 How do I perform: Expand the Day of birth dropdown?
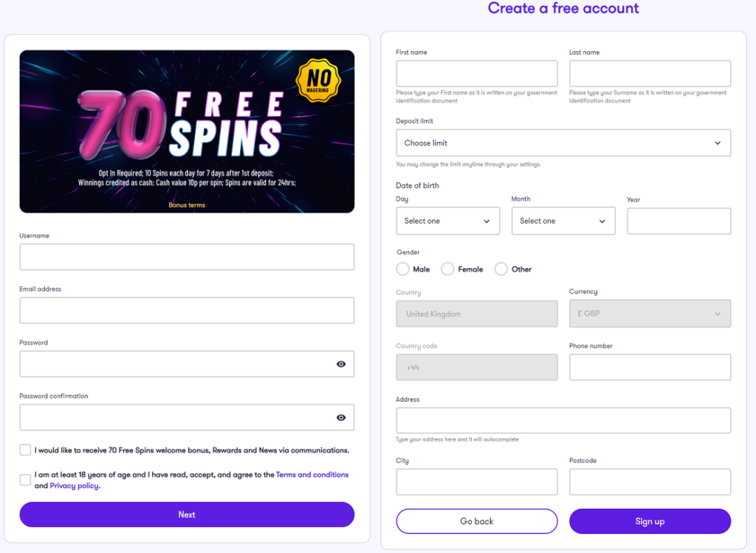[447, 221]
